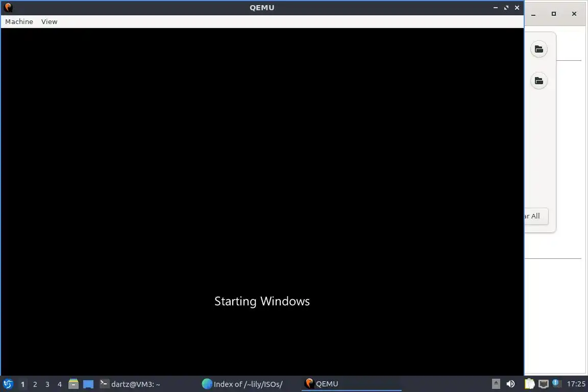Viewport: 588px width, 392px height.
Task: Close the QEMU window
Action: click(517, 8)
